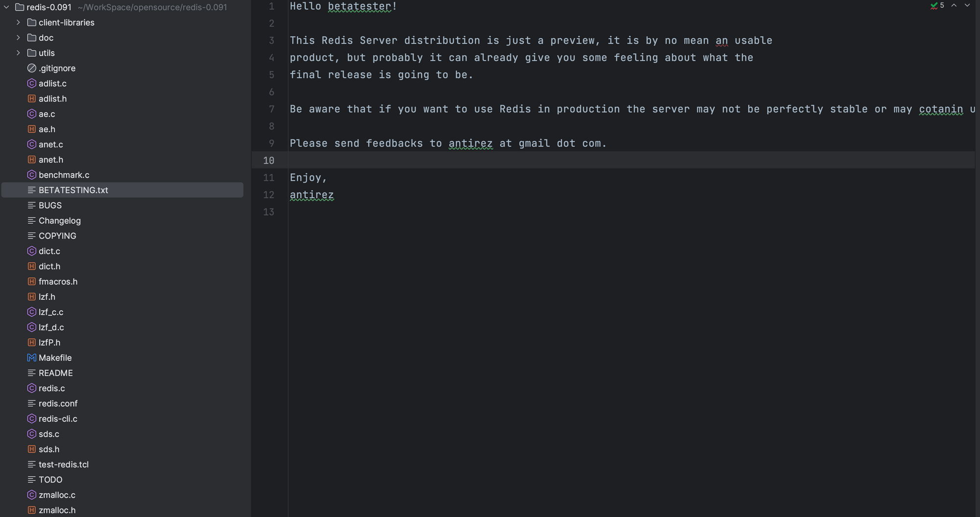Click the Makefile icon

[32, 358]
